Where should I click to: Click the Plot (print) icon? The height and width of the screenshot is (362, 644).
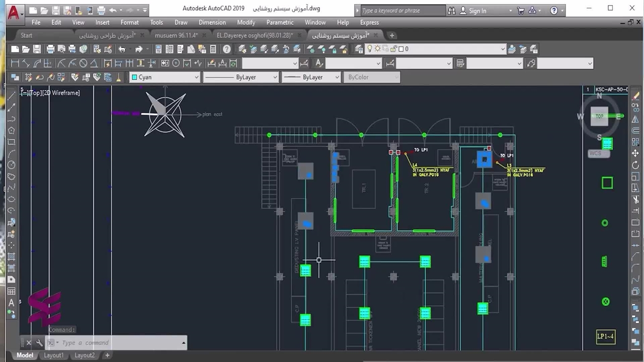50,49
